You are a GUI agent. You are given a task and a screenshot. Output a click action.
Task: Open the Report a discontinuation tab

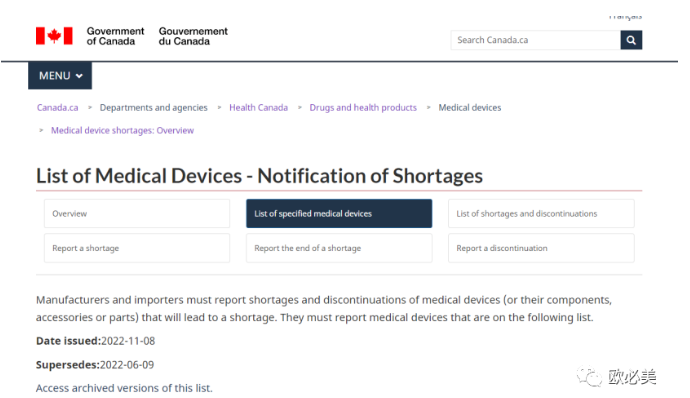[541, 248]
